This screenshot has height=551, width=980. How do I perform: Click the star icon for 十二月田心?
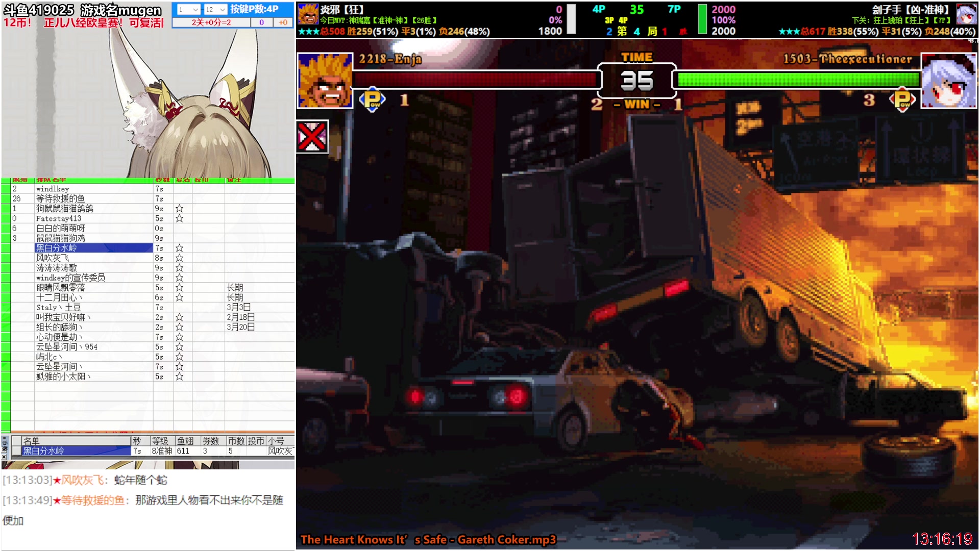tap(179, 297)
